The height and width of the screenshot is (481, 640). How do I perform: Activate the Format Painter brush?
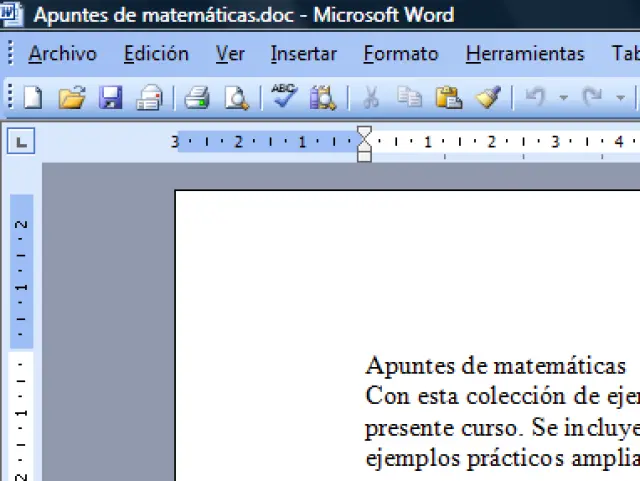(x=487, y=98)
